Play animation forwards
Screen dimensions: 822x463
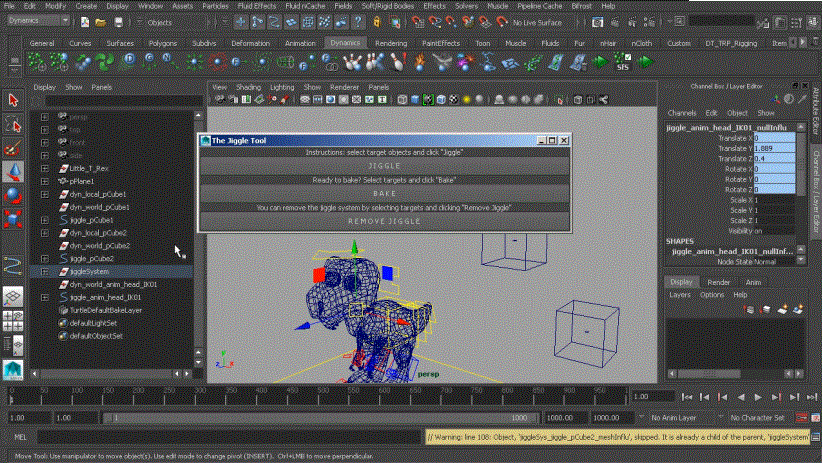(758, 397)
